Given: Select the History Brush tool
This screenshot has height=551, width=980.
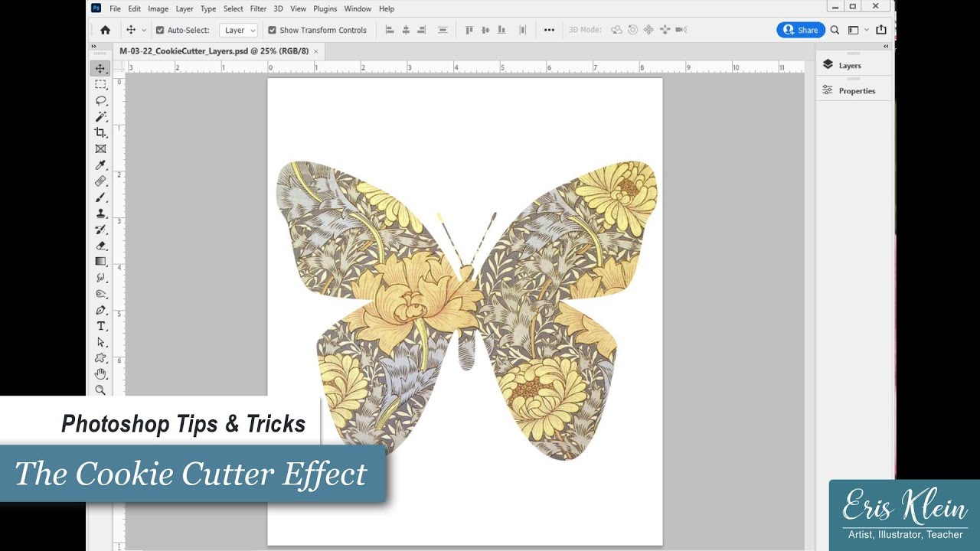Looking at the screenshot, I should pos(100,230).
